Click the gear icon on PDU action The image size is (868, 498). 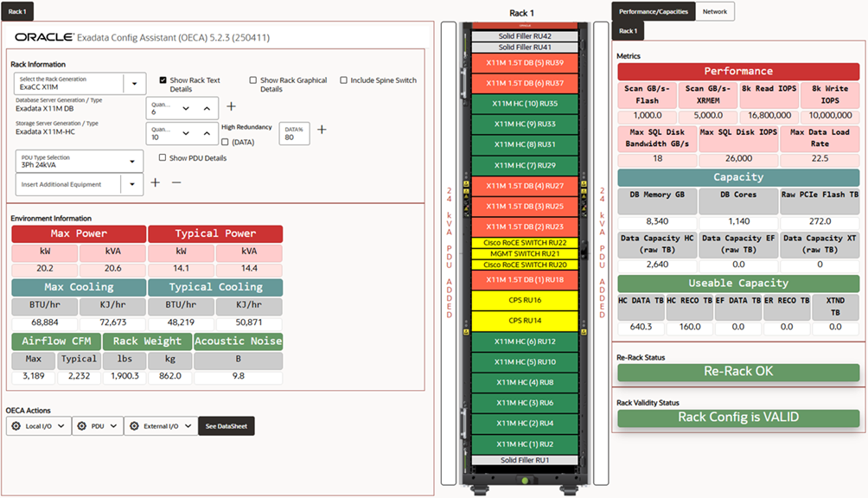(x=82, y=426)
